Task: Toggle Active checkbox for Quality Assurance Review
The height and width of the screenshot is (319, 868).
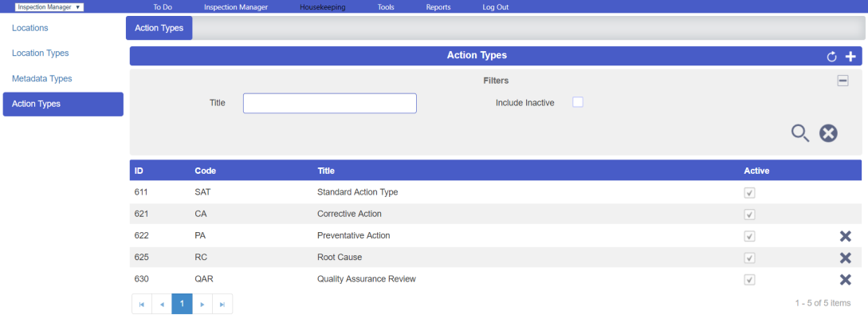Action: click(x=749, y=280)
